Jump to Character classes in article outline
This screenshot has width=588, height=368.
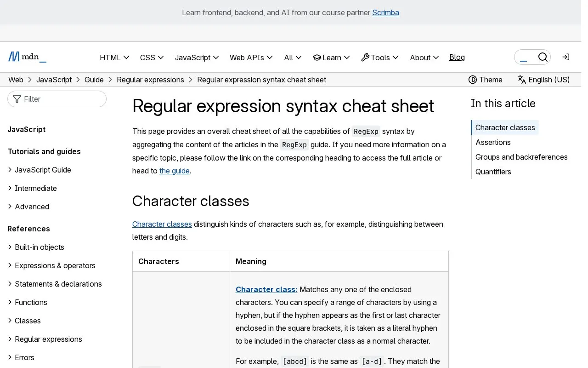[505, 127]
